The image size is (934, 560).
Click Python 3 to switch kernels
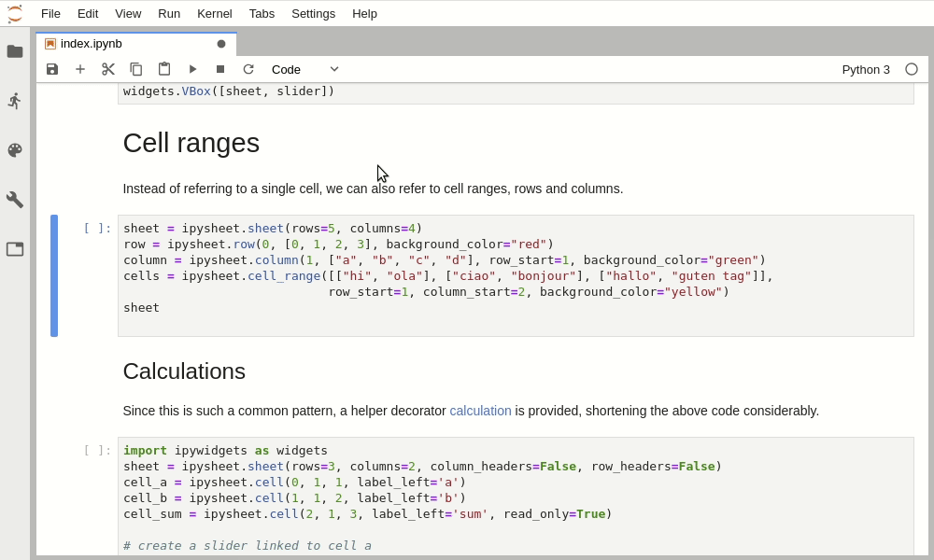pos(866,69)
